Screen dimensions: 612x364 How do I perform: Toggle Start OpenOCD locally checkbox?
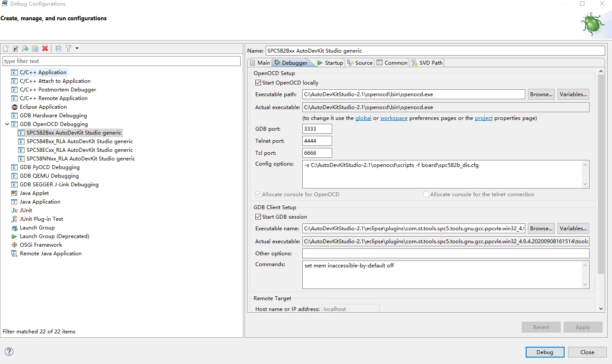click(258, 83)
